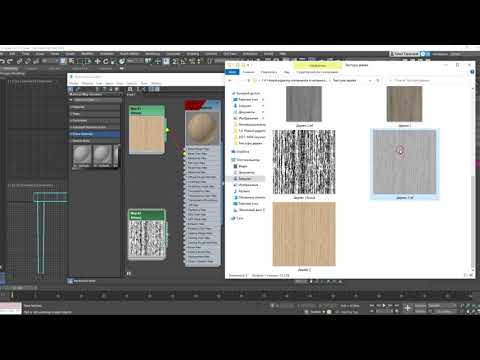This screenshot has height=360, width=480.
Task: Select the top-left dark grey wood thumbnail
Action: pos(304,104)
